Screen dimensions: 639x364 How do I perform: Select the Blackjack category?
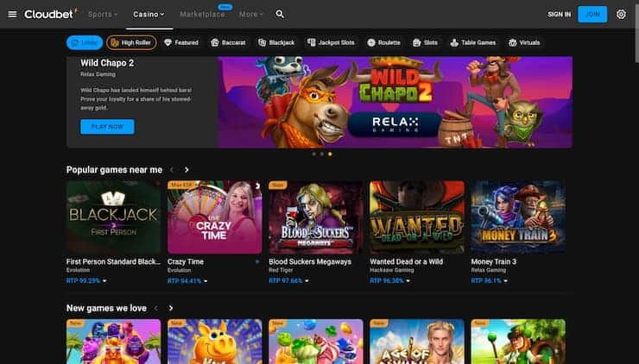276,42
